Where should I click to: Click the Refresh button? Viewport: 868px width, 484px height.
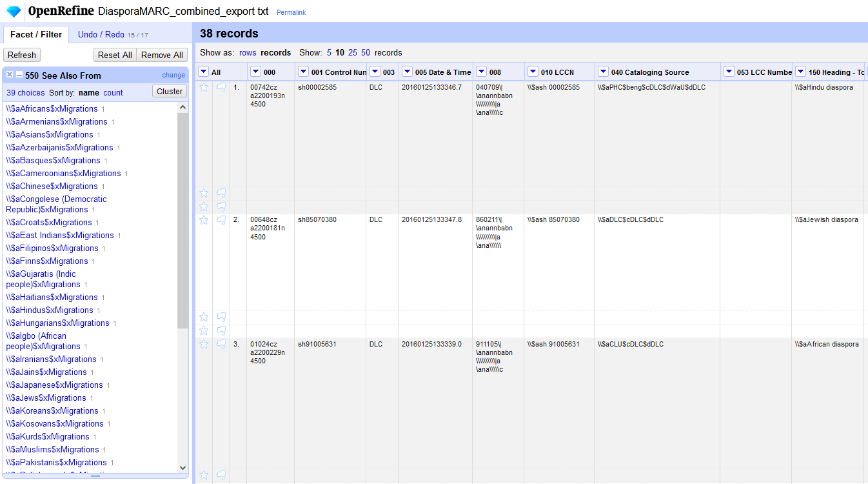(x=22, y=55)
